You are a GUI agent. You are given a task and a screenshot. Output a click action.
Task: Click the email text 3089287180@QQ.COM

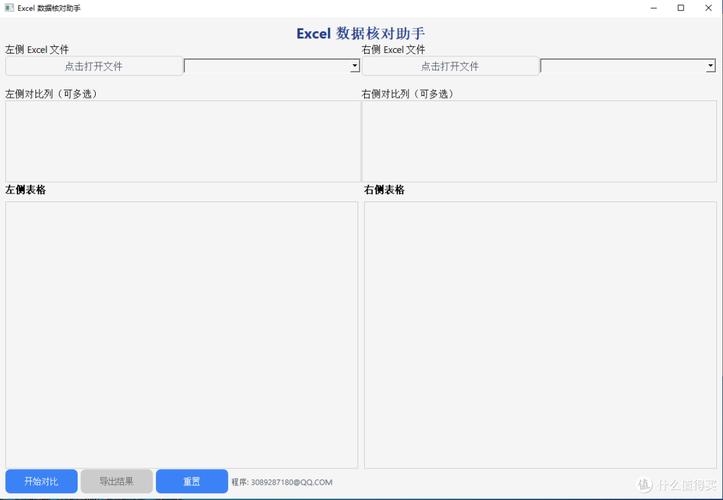[291, 482]
